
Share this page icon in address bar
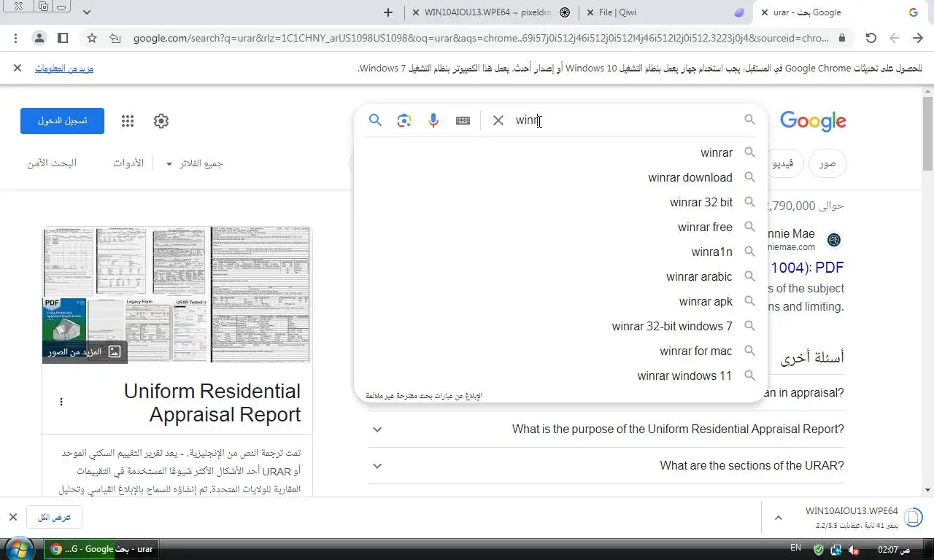click(115, 38)
